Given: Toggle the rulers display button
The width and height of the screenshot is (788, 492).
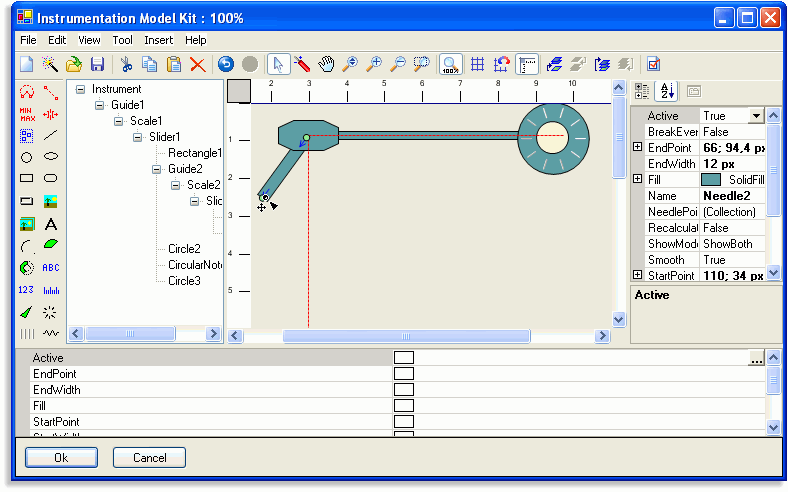Looking at the screenshot, I should click(x=527, y=64).
